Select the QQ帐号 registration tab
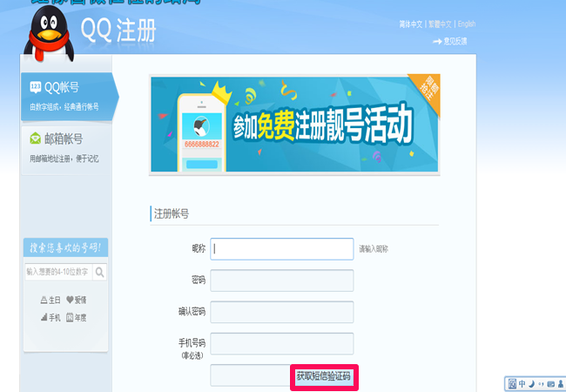 point(70,97)
